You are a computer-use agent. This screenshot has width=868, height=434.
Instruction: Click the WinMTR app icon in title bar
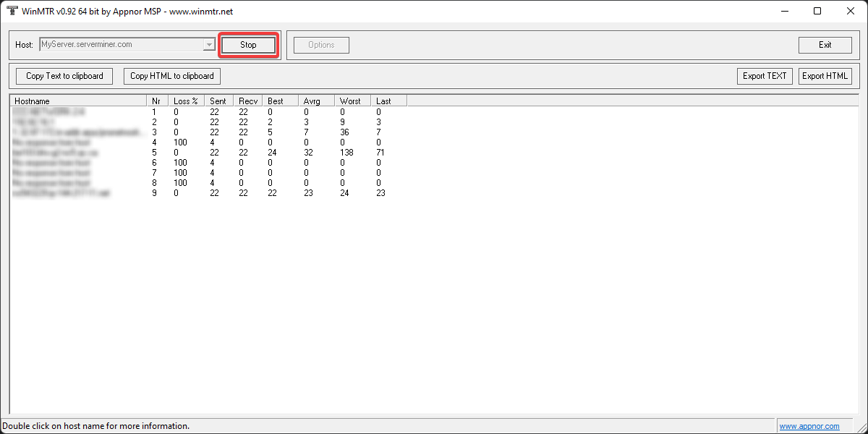[x=12, y=11]
